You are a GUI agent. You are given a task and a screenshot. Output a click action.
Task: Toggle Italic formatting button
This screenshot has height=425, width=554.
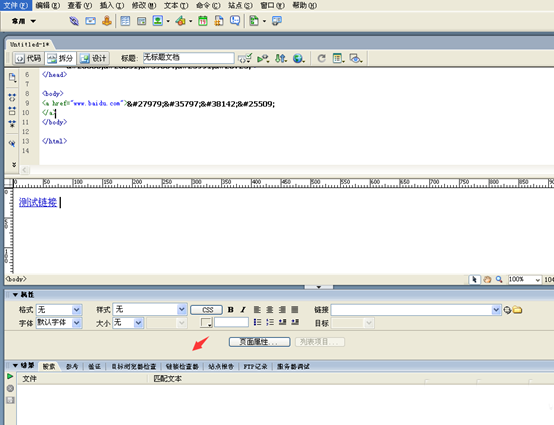(x=243, y=310)
